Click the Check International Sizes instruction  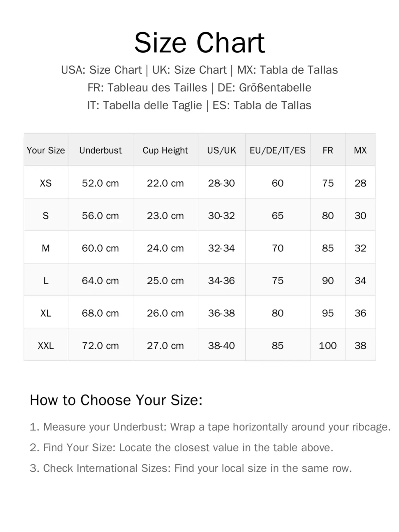click(191, 468)
